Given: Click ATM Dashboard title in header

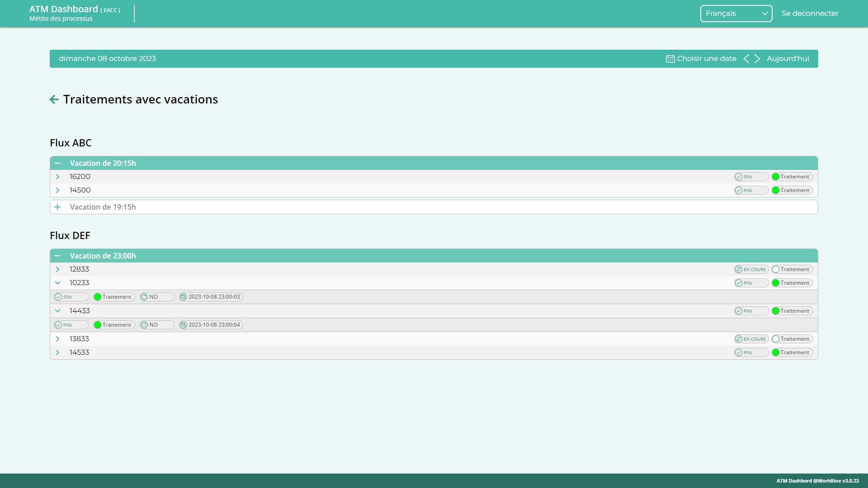Looking at the screenshot, I should point(64,9).
